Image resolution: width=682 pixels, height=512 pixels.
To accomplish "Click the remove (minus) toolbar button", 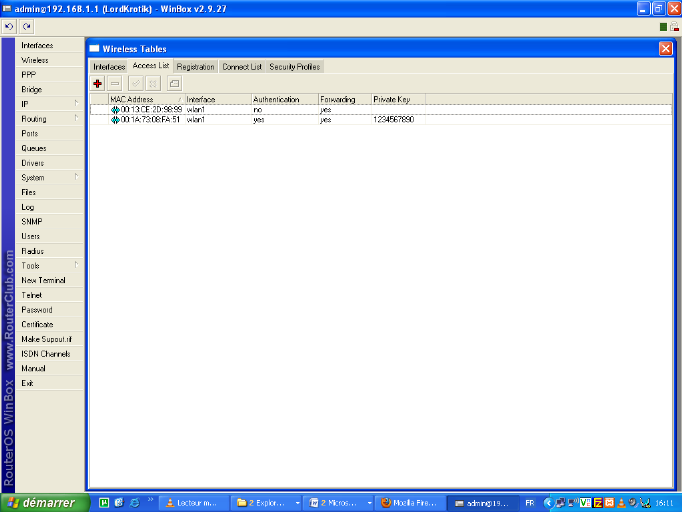I will 115,83.
